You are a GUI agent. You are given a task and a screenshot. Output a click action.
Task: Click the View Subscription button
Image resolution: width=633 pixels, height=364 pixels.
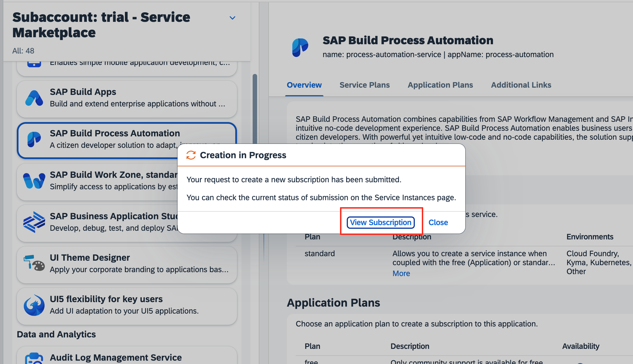point(381,222)
